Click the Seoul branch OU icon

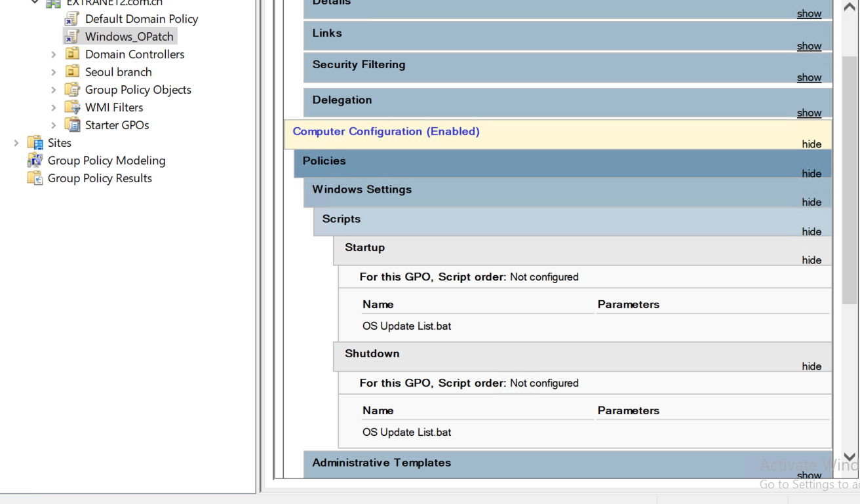[x=72, y=72]
